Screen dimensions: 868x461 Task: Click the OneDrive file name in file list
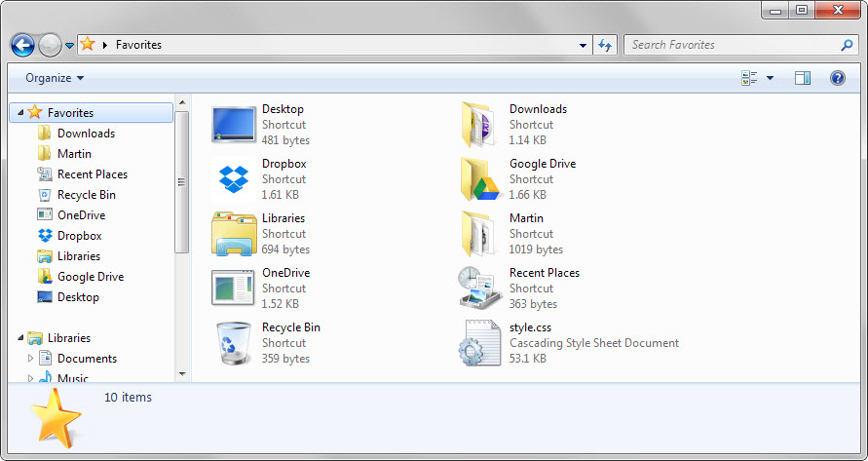(285, 273)
